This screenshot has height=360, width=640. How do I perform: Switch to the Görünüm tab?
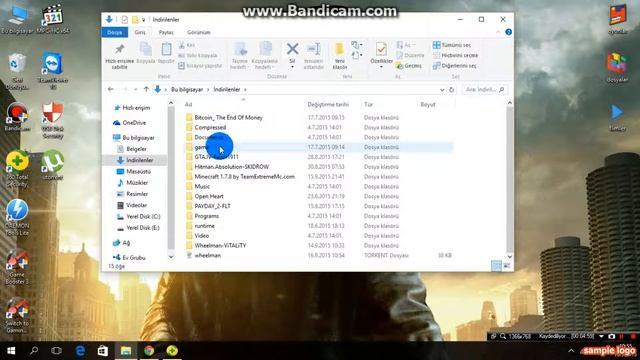pos(199,32)
